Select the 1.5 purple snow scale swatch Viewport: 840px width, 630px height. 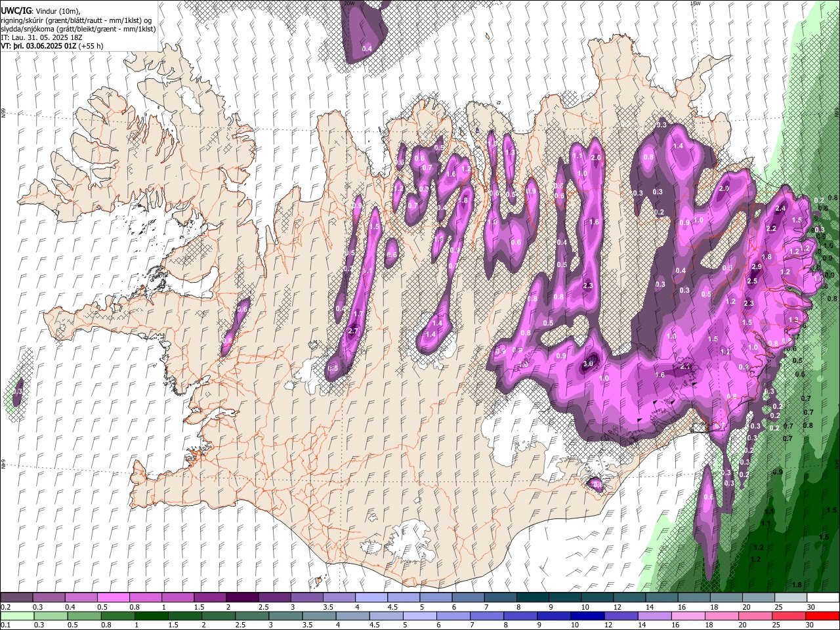209,598
